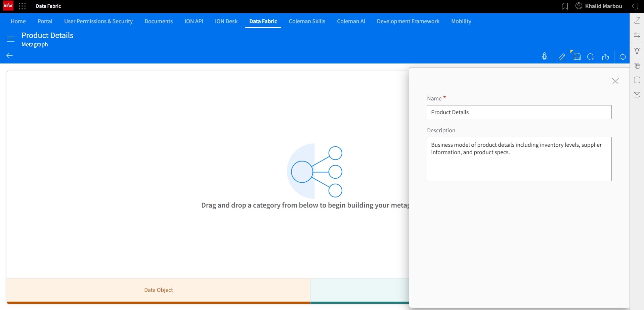Click the swap arrows icon in right sidebar

[x=637, y=35]
